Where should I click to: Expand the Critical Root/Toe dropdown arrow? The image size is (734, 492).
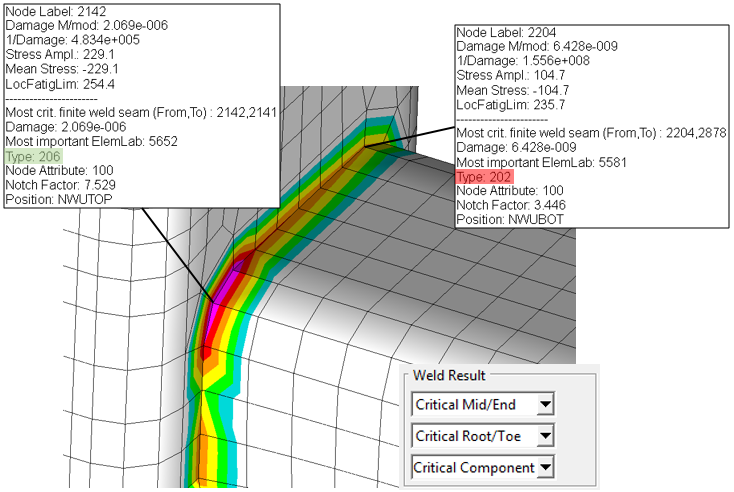point(545,436)
